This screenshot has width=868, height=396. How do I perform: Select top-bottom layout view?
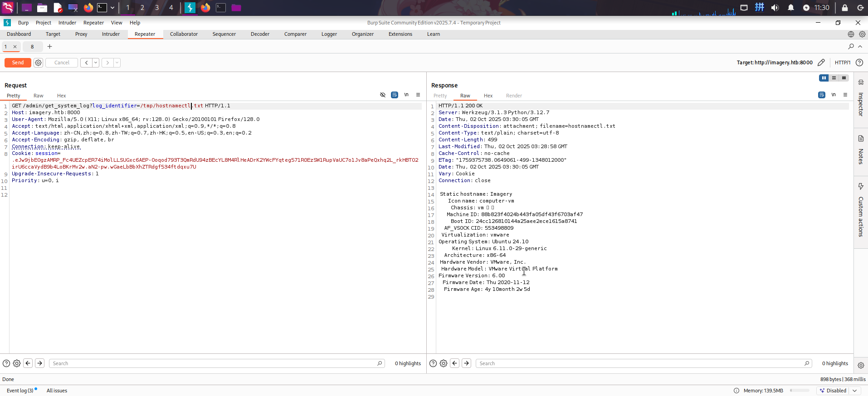(834, 78)
